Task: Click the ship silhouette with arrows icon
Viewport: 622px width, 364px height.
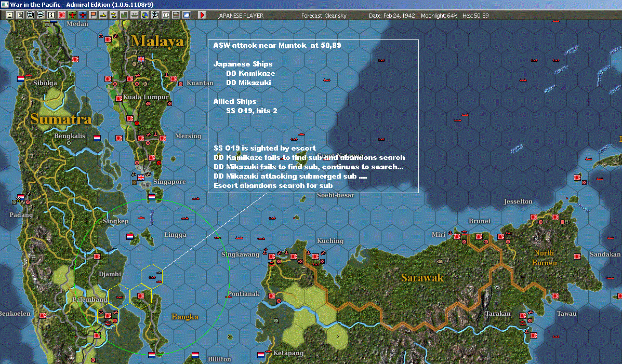Action: tap(135, 15)
